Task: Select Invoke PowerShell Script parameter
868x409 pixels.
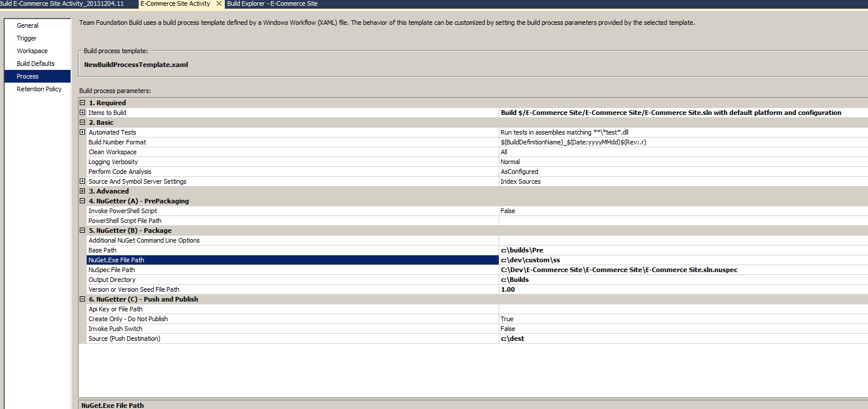Action: coord(292,211)
